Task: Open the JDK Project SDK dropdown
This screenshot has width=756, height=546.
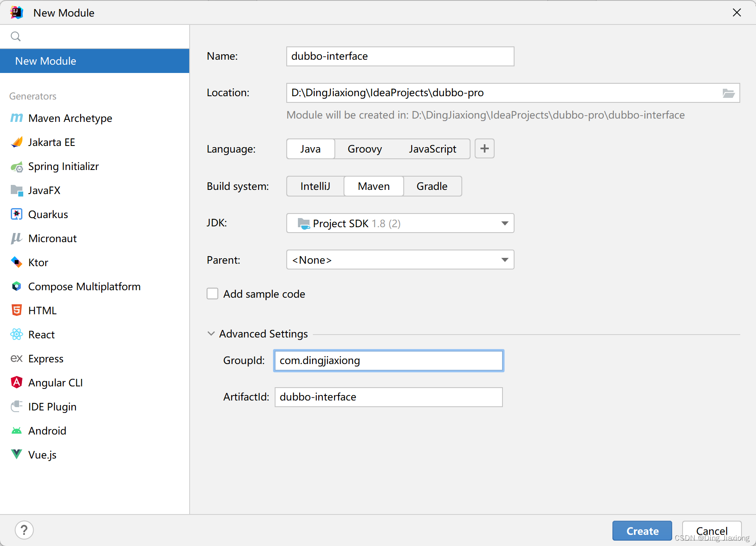Action: pos(400,223)
